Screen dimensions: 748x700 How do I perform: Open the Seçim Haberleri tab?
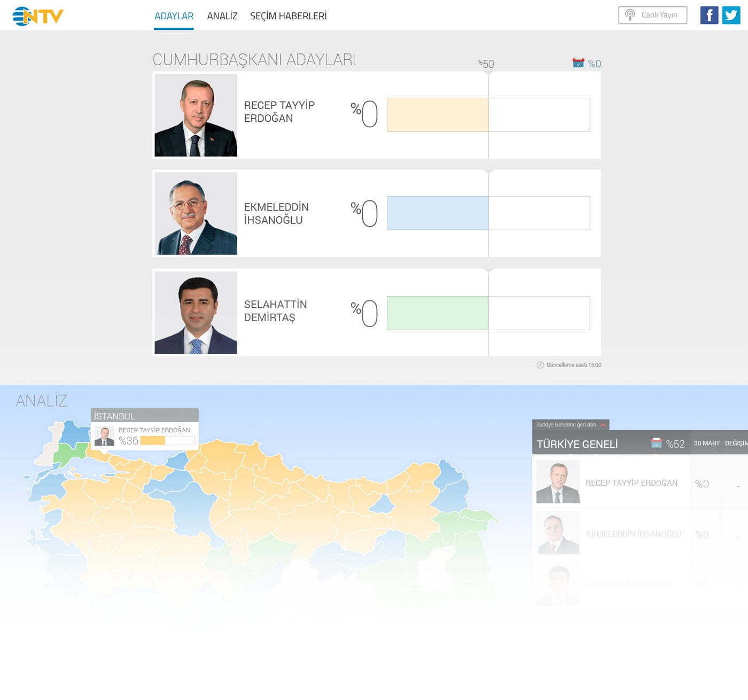[x=289, y=16]
